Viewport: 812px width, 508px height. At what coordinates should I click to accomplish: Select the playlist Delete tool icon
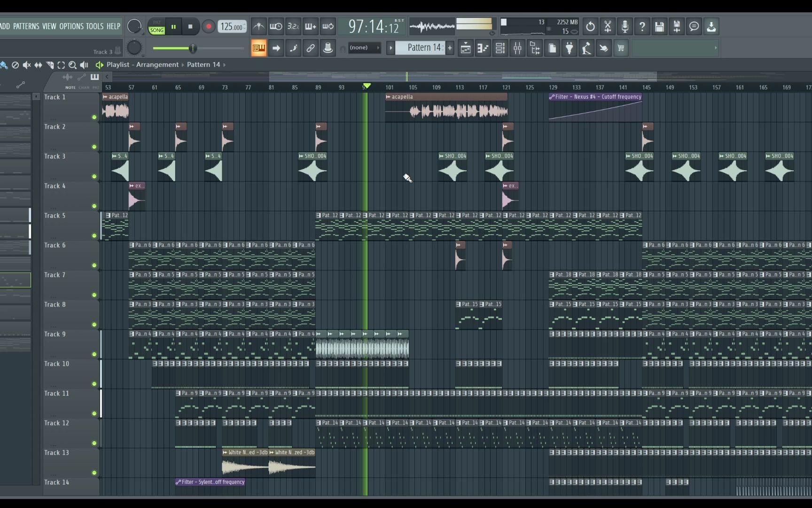15,65
